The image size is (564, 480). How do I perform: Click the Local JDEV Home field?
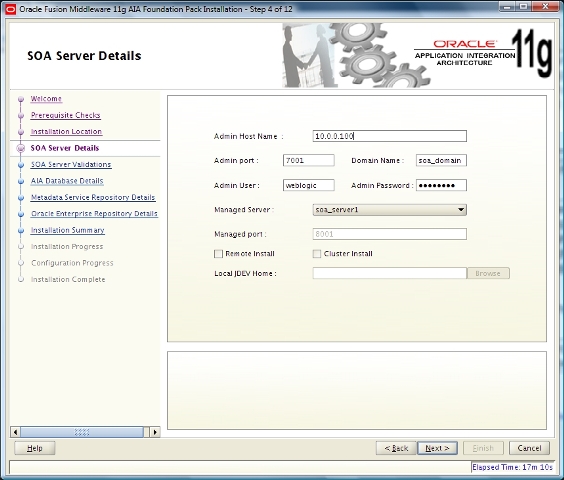pos(390,273)
